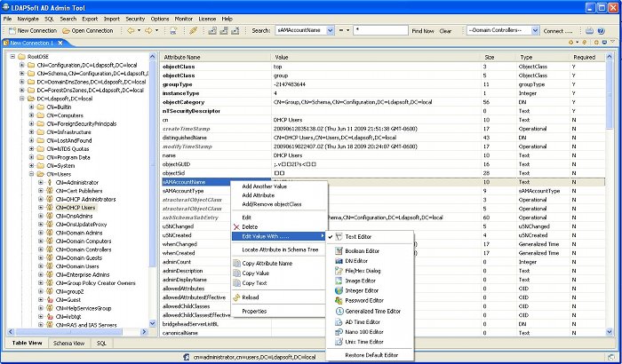
Task: Switch to the Schema View tab
Action: pos(68,343)
